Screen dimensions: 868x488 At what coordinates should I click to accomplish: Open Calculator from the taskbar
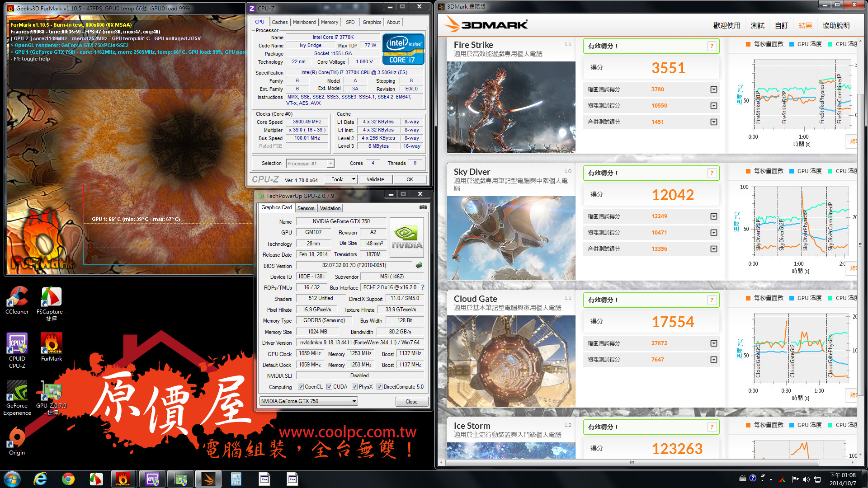click(236, 479)
